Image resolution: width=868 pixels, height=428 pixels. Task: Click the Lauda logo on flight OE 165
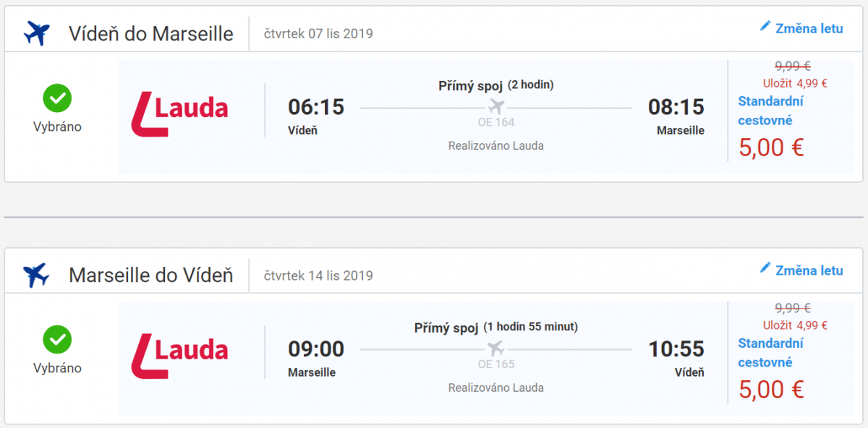point(179,356)
